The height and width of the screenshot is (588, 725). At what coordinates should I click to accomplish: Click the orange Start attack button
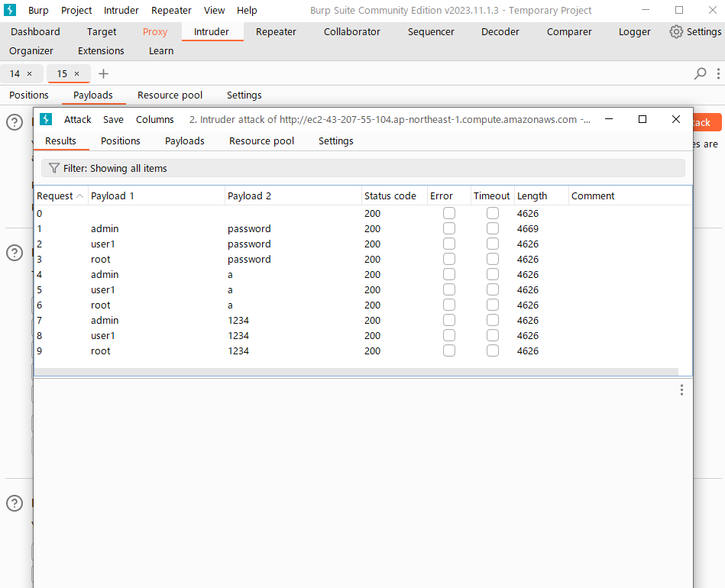tap(707, 122)
